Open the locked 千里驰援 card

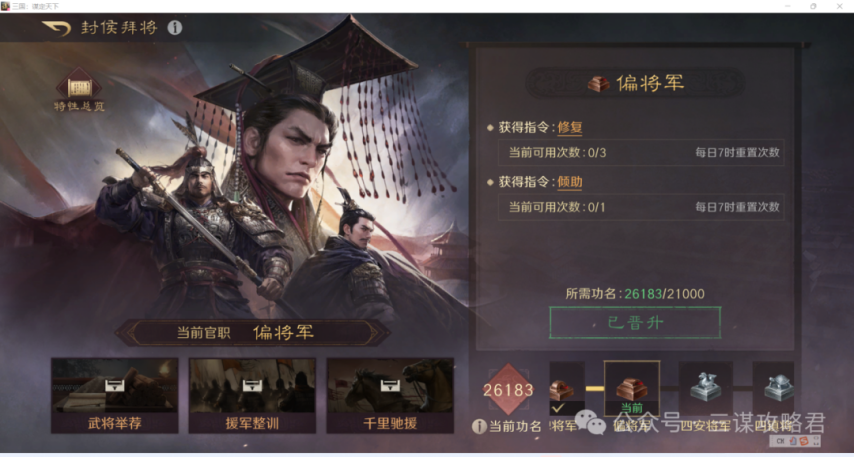pos(390,395)
